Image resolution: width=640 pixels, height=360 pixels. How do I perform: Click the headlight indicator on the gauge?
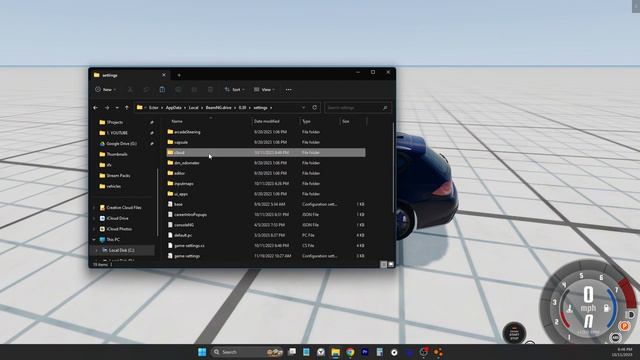[631, 315]
